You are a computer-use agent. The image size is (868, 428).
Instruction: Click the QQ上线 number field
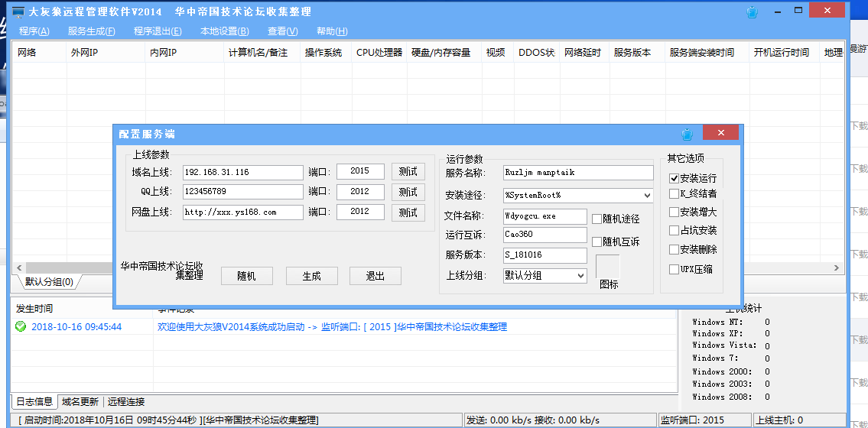coord(243,192)
